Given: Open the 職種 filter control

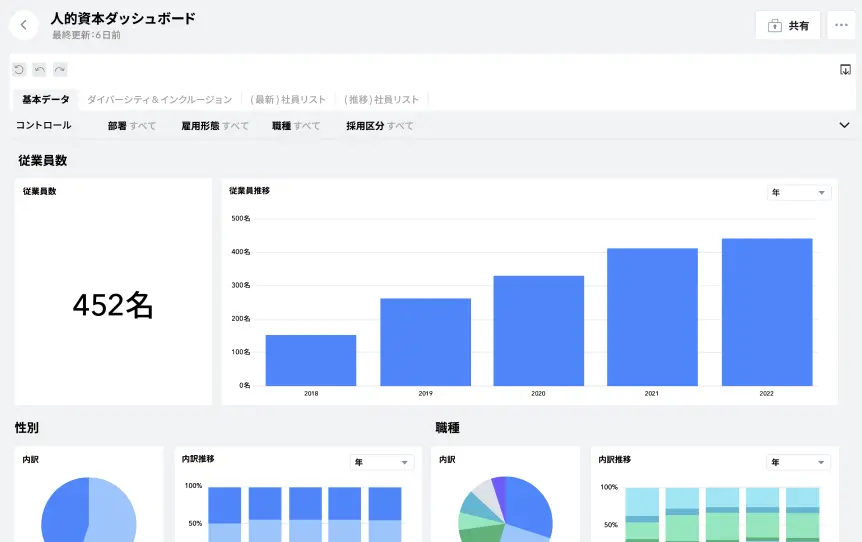Looking at the screenshot, I should (296, 126).
